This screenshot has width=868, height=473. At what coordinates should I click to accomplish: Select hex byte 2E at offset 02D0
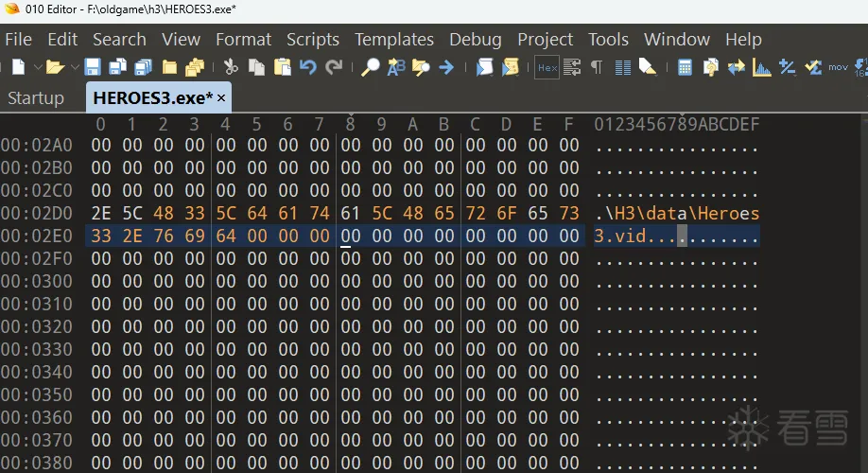click(x=101, y=213)
